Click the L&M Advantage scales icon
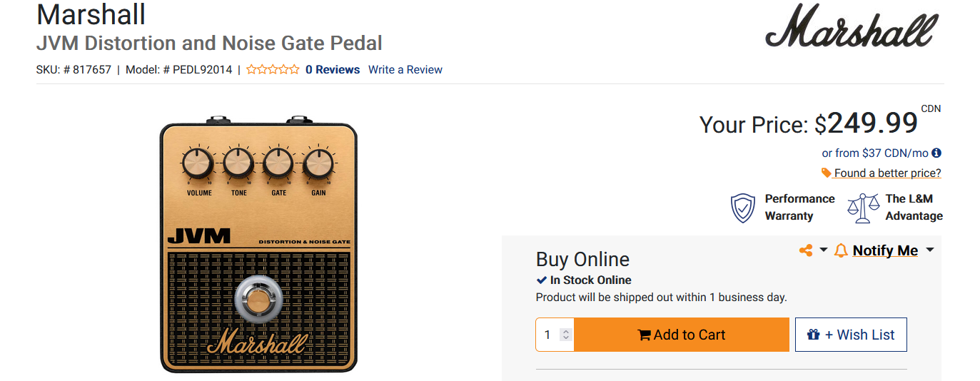Viewport: 980px width, 381px height. tap(864, 208)
